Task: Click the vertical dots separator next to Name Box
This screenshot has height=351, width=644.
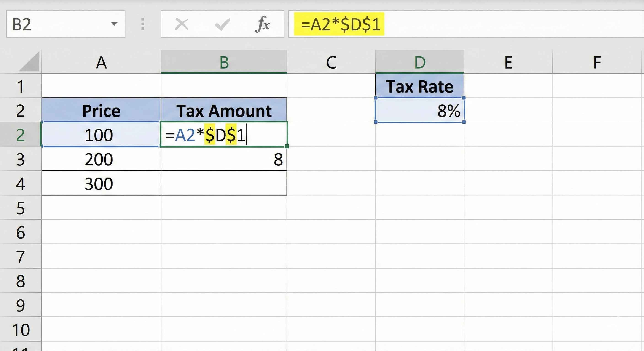Action: [x=142, y=24]
